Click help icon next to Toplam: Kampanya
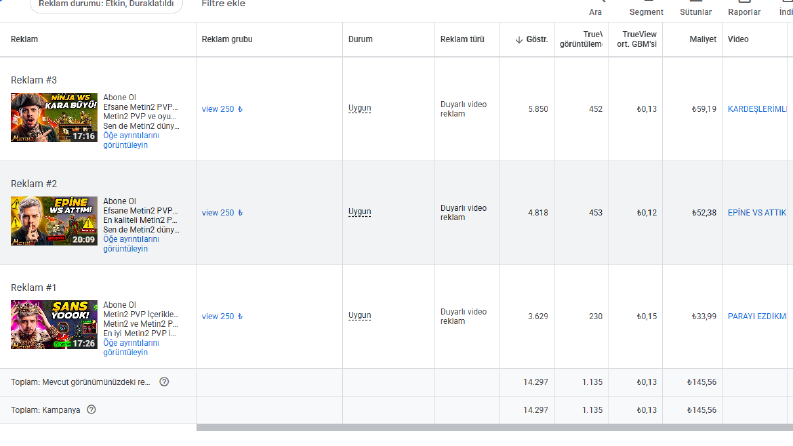 tap(91, 410)
